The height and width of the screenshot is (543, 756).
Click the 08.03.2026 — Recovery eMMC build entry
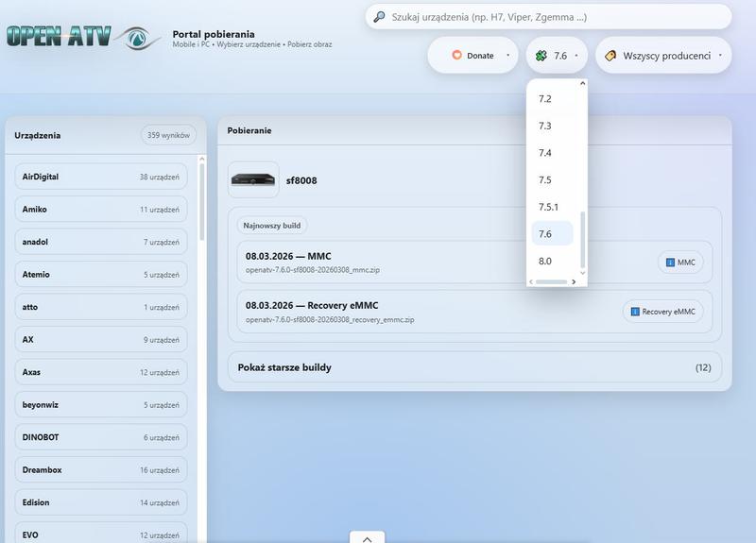(474, 312)
